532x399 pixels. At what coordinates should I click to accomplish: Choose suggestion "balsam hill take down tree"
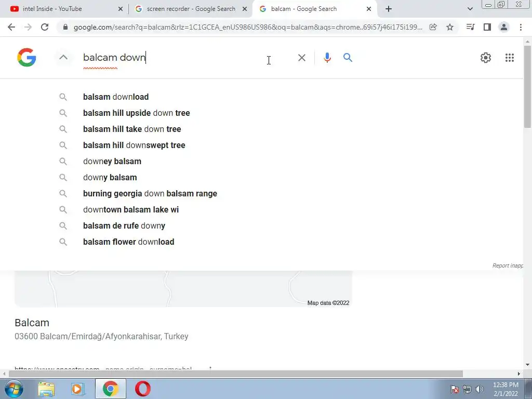point(132,129)
